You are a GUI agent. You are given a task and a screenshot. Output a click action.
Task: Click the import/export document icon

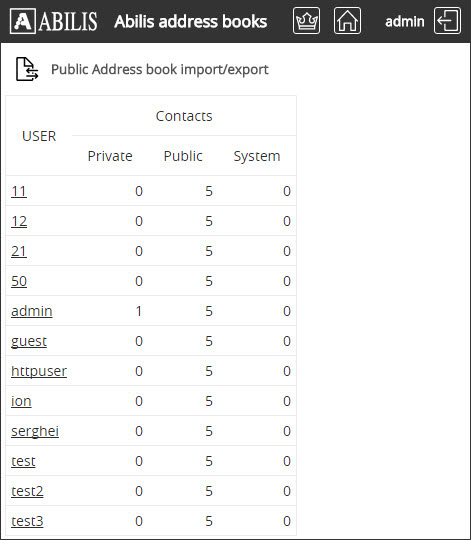tap(27, 69)
